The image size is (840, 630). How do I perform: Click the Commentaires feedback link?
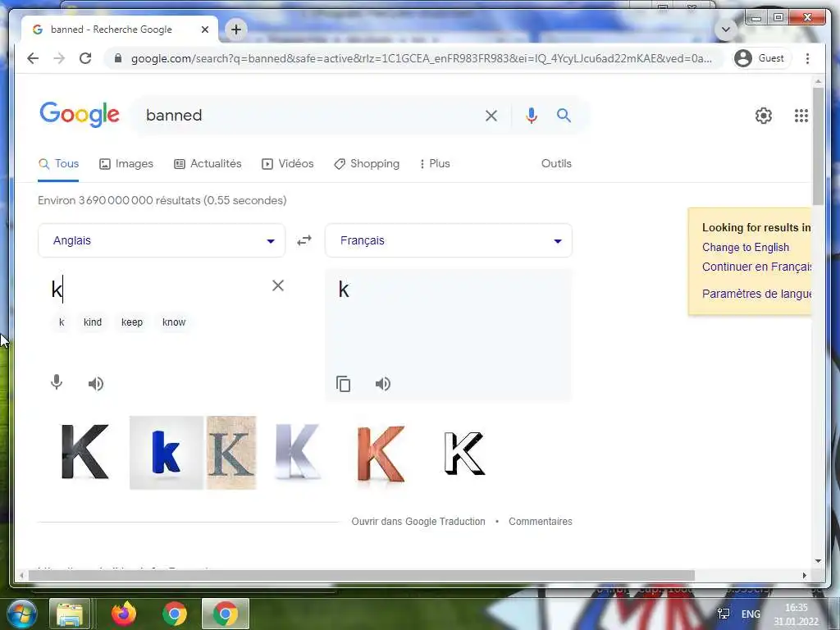(x=540, y=521)
